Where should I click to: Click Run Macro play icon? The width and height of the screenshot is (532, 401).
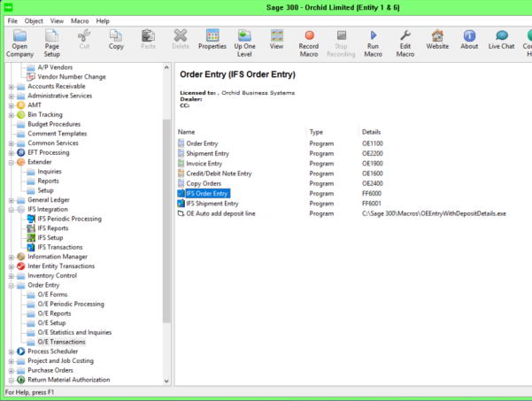coord(374,35)
